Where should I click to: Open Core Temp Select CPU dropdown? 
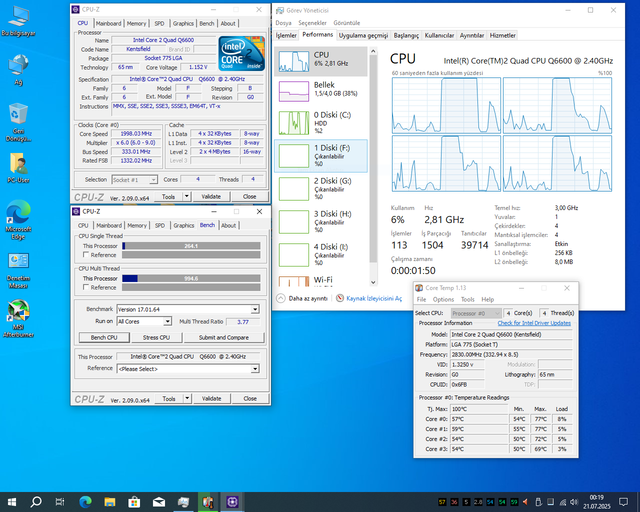pos(476,313)
